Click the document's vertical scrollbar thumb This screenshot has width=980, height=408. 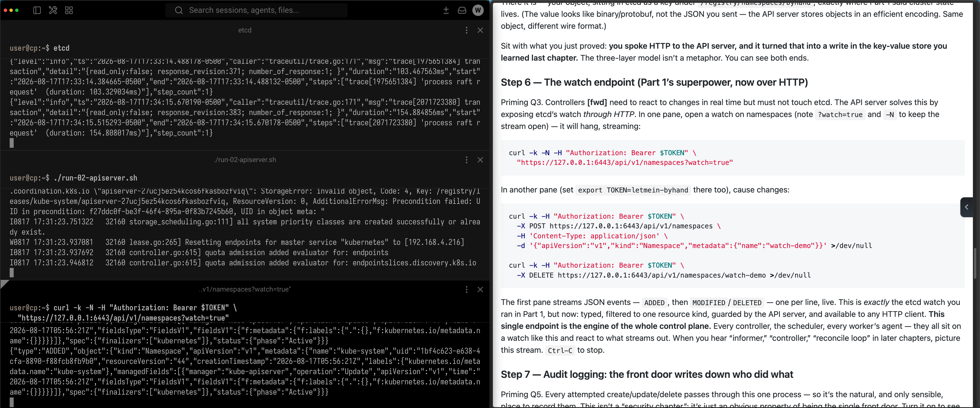click(x=975, y=263)
